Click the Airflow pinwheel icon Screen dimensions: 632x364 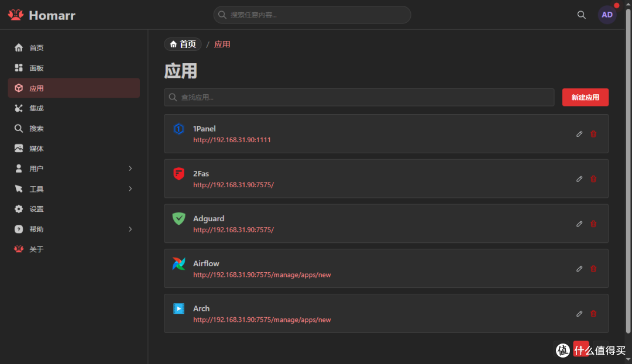click(178, 263)
